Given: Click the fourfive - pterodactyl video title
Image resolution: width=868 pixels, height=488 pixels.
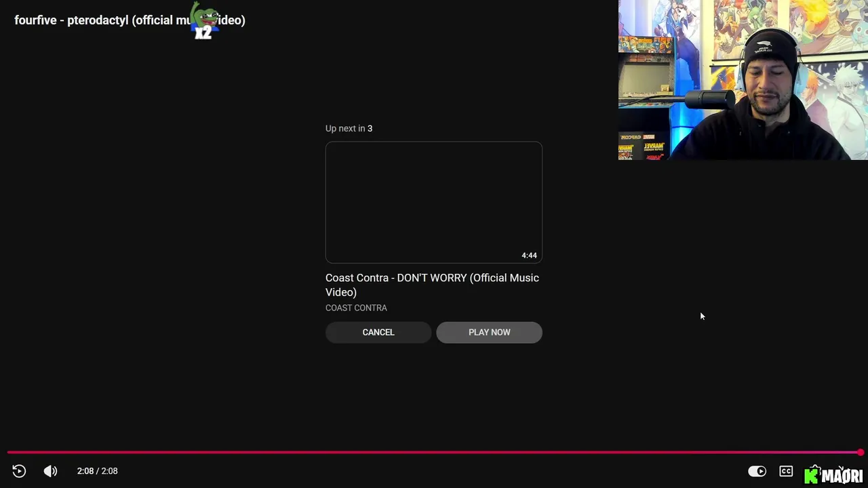Looking at the screenshot, I should (x=130, y=20).
